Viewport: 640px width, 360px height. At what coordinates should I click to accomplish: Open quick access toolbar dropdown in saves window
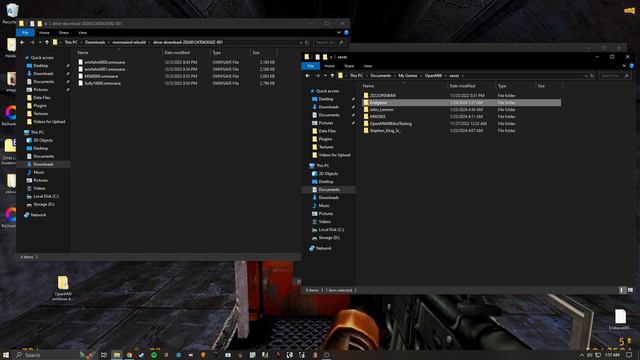pyautogui.click(x=331, y=57)
